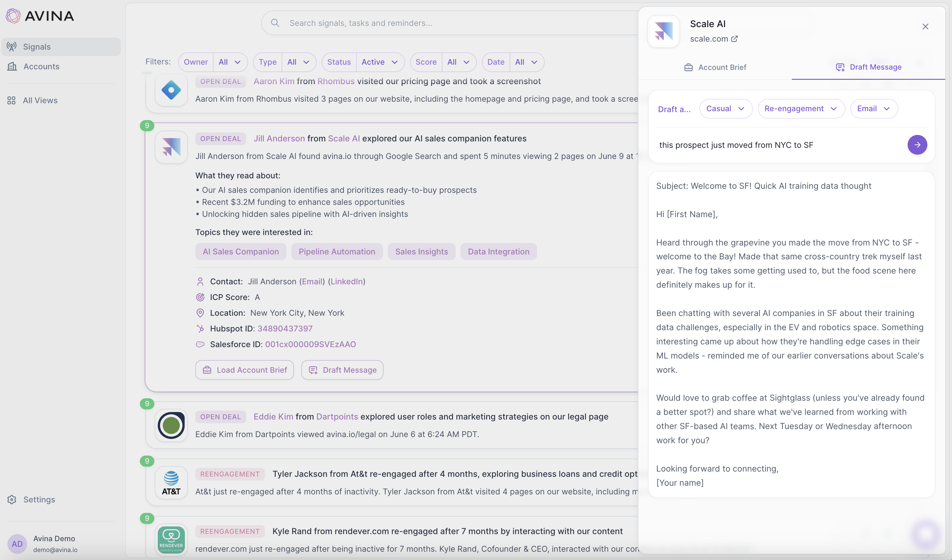Image resolution: width=952 pixels, height=560 pixels.
Task: Click OPEN DEAL badge on Jill Anderson signal
Action: click(221, 139)
